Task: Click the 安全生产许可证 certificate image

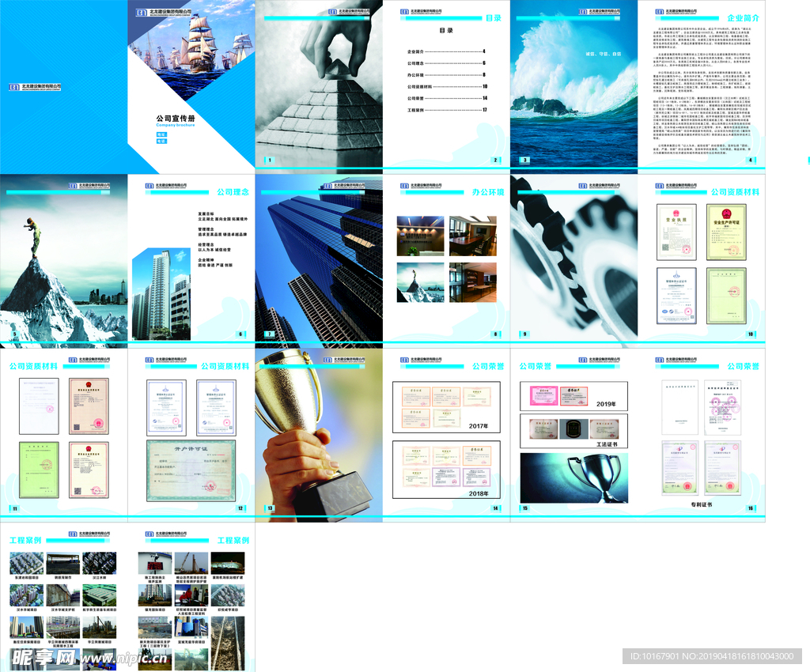Action: point(726,232)
